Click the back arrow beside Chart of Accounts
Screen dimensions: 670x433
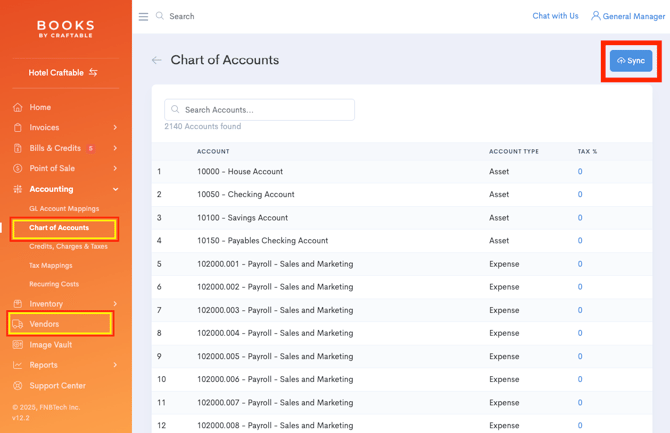(x=156, y=61)
